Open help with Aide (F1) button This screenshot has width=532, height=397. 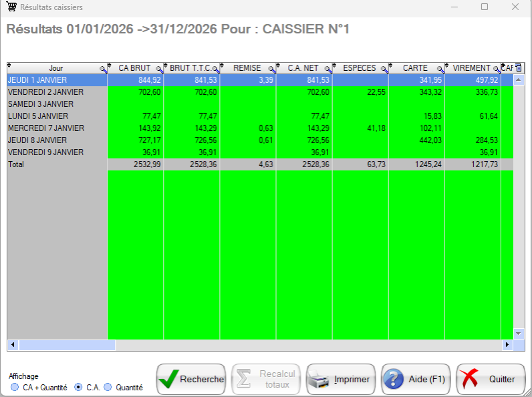tap(416, 380)
